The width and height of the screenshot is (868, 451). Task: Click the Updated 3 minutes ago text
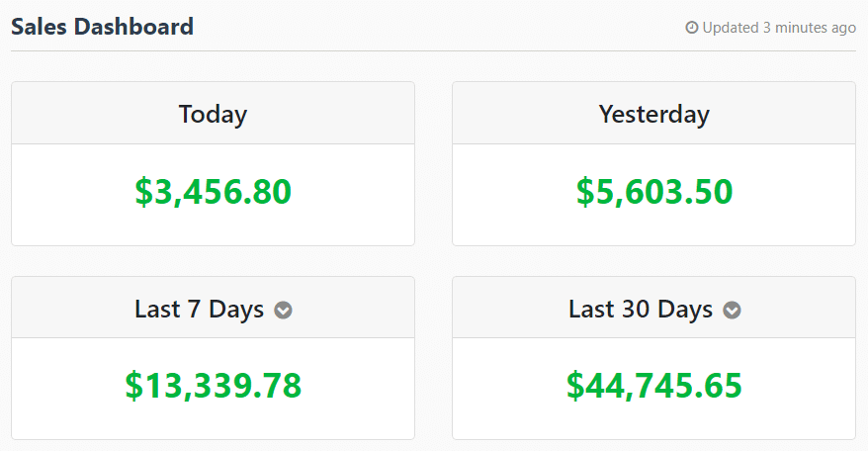point(779,28)
